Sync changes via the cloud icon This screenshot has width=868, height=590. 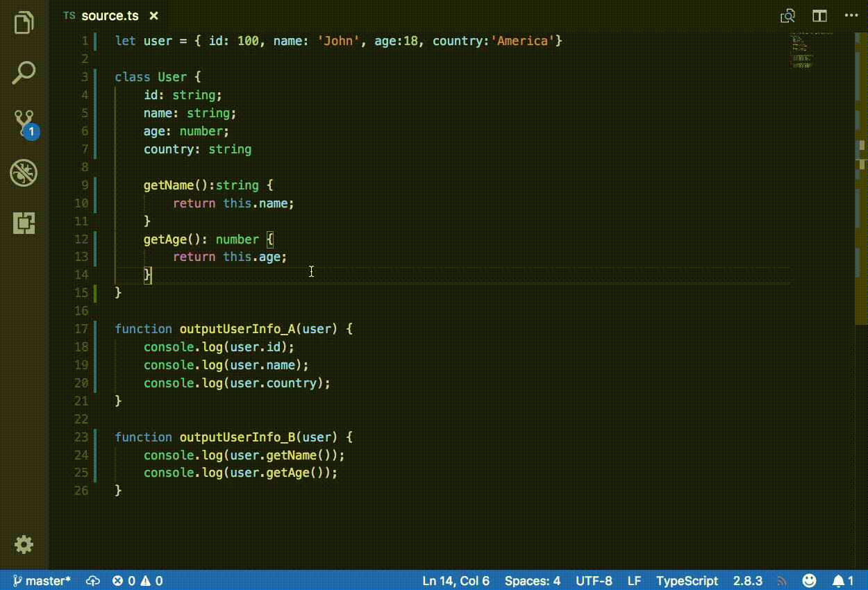[x=92, y=580]
